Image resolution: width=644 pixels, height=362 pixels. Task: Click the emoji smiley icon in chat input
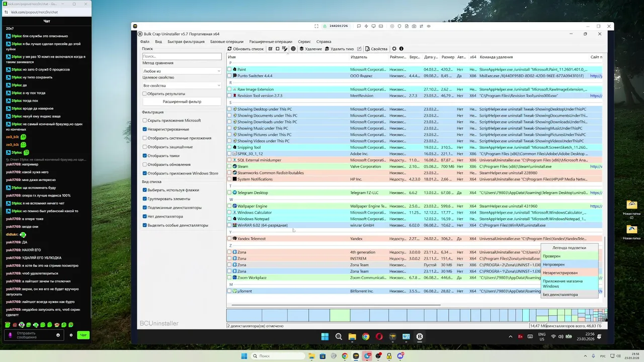tap(58, 335)
